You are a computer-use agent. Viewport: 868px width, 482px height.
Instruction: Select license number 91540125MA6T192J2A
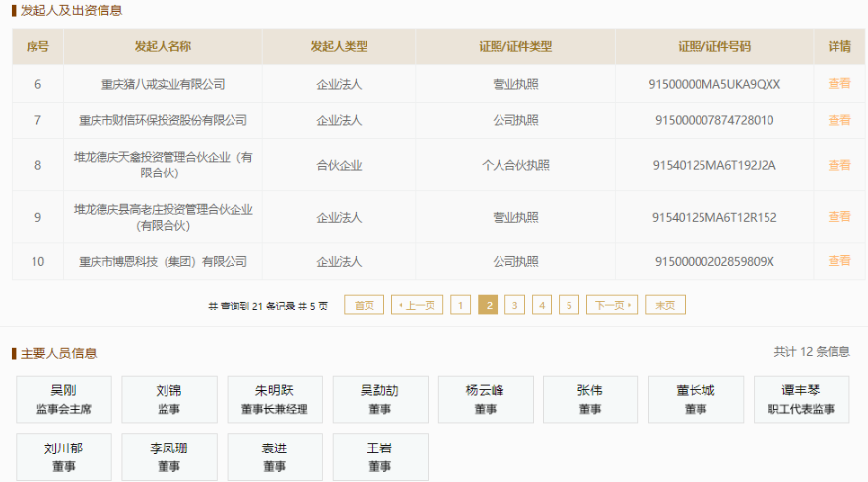(714, 165)
